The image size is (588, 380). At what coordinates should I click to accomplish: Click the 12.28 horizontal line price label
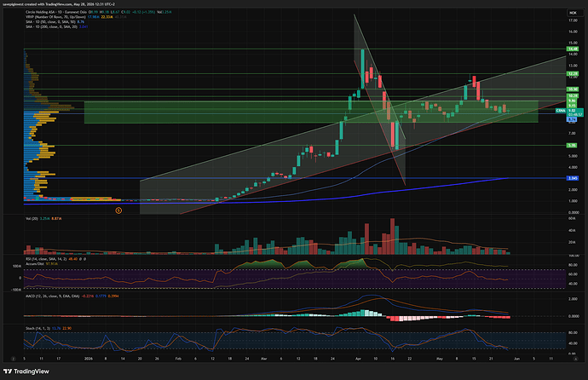point(573,74)
